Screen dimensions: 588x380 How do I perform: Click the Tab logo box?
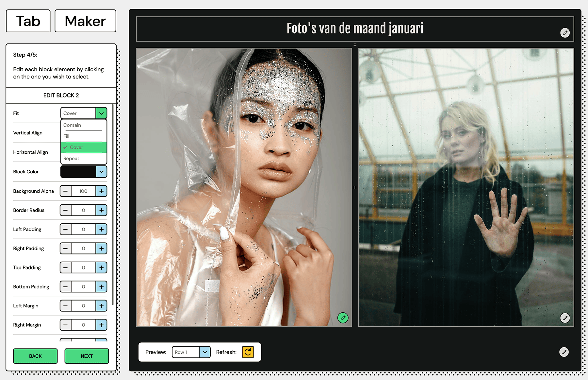(x=28, y=21)
